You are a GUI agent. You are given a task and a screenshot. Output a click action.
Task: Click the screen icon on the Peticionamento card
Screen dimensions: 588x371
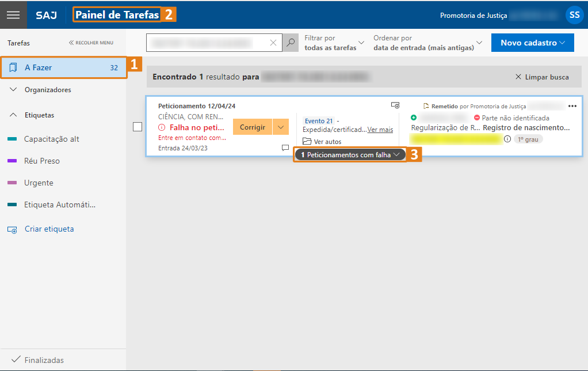[395, 105]
